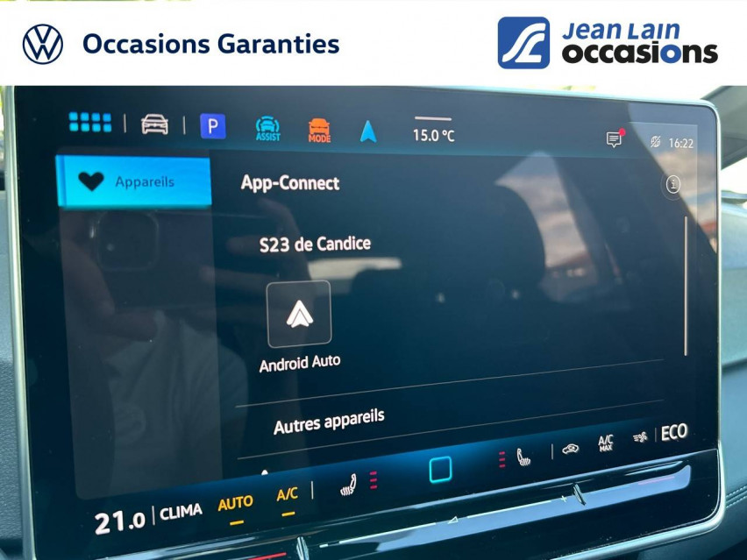The height and width of the screenshot is (560, 747).
Task: Toggle the air recirculation icon
Action: [570, 449]
